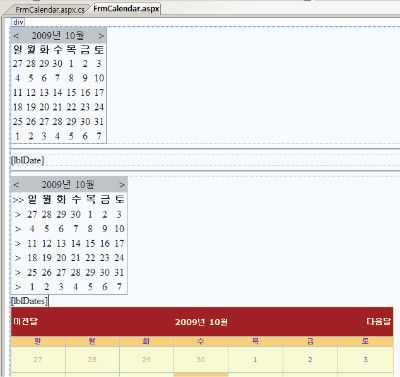Click the red calendar's 2009년 10월 title
The image size is (400, 377).
(201, 322)
